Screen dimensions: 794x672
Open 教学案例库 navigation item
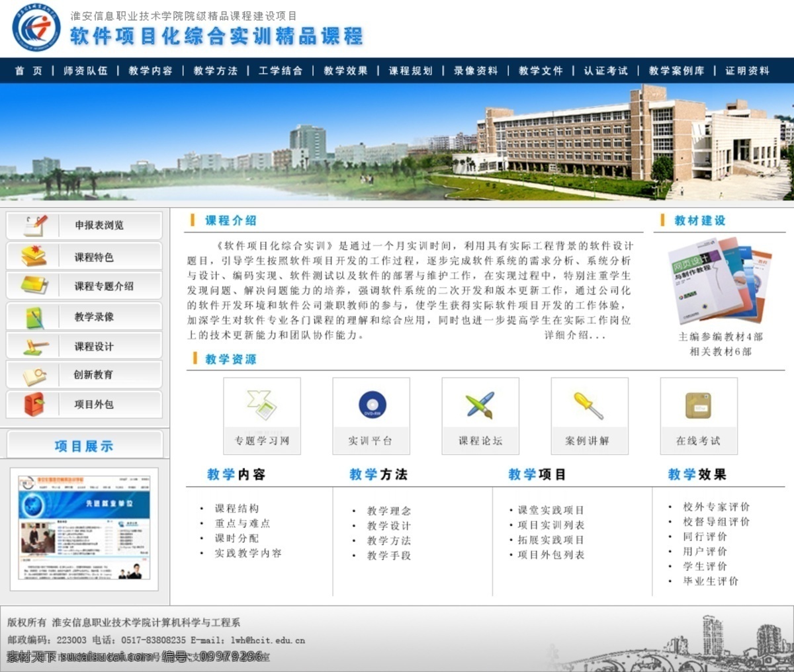pos(676,71)
